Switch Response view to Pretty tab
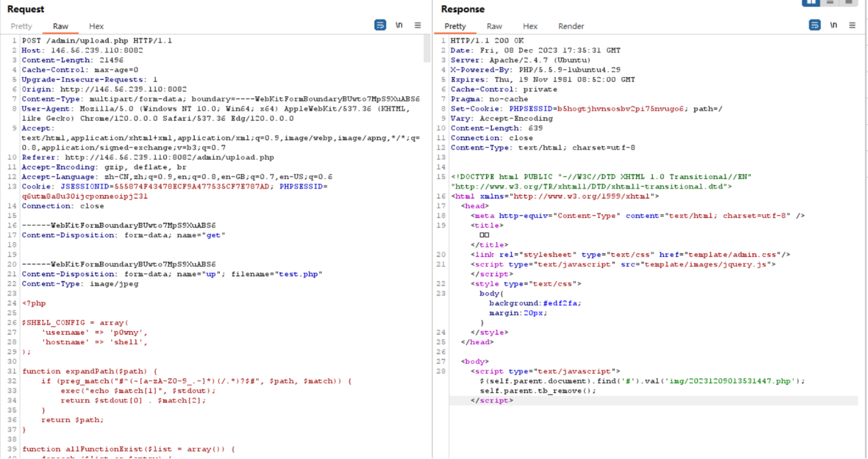 click(455, 27)
